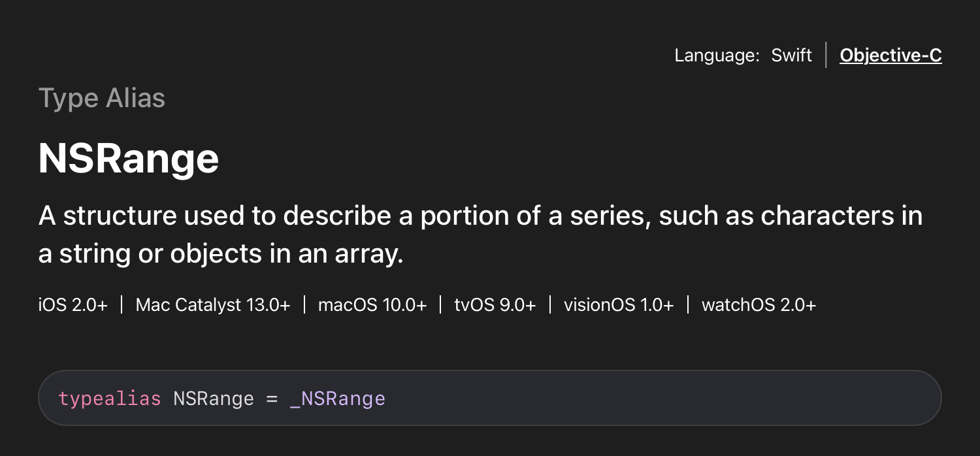Screen dimensions: 980x456
Task: Click the iOS 2.0+ availability badge
Action: (x=73, y=304)
